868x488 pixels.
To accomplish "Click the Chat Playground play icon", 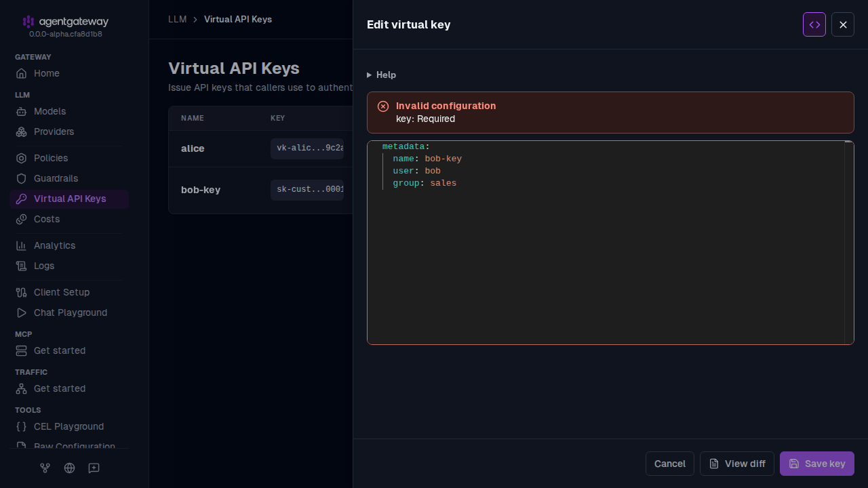I will click(21, 312).
